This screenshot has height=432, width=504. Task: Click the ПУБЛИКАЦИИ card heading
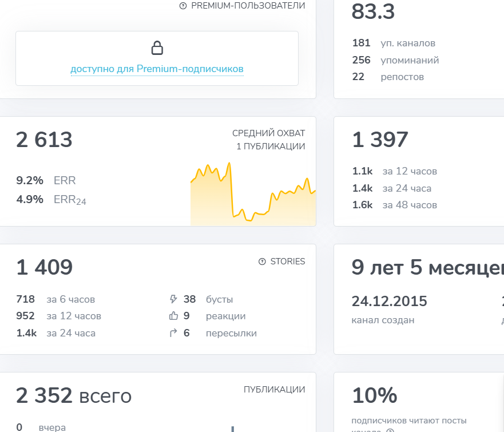point(274,390)
